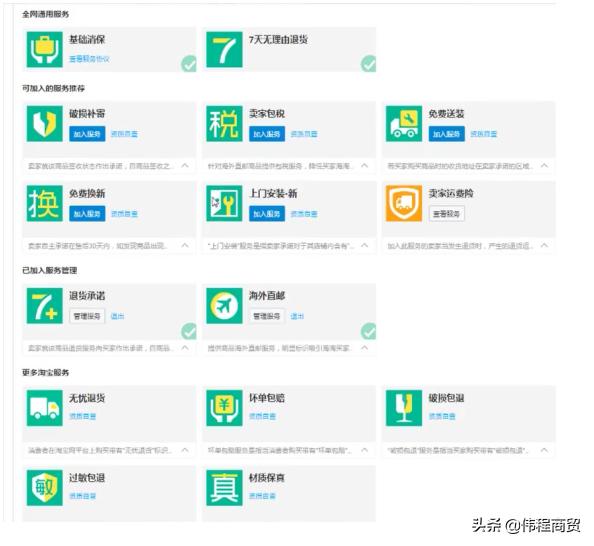Click the 破损补寄 broken shield icon
This screenshot has width=594, height=546.
pyautogui.click(x=45, y=124)
